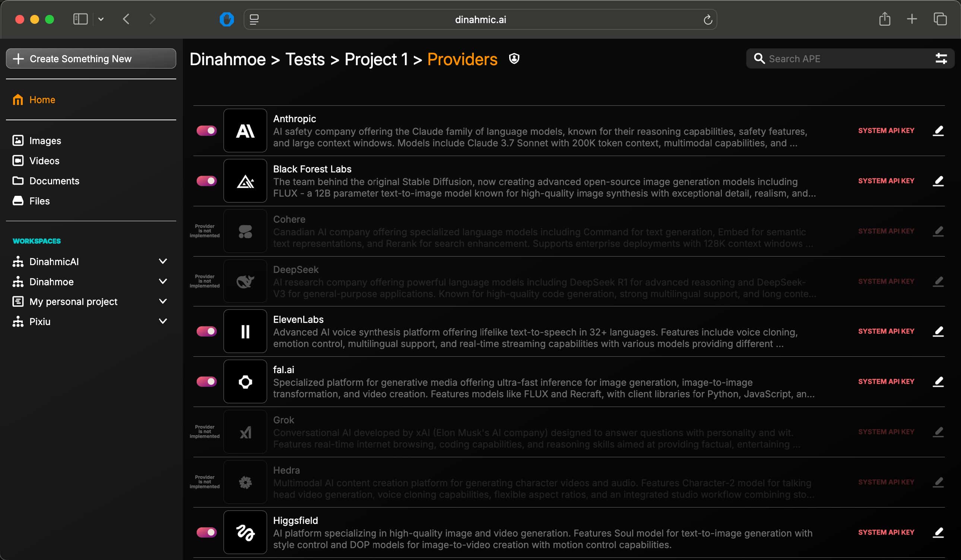Click SYSTEM API KEY label for fal.ai

tap(885, 382)
